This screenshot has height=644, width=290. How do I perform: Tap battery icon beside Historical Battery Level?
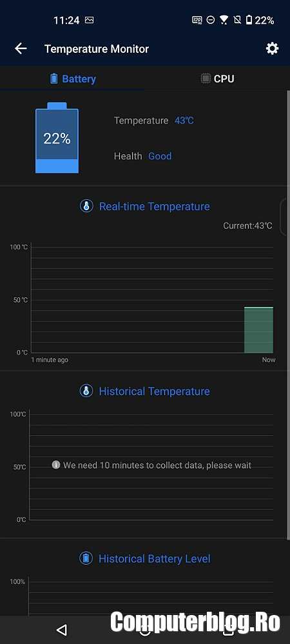[x=86, y=558]
